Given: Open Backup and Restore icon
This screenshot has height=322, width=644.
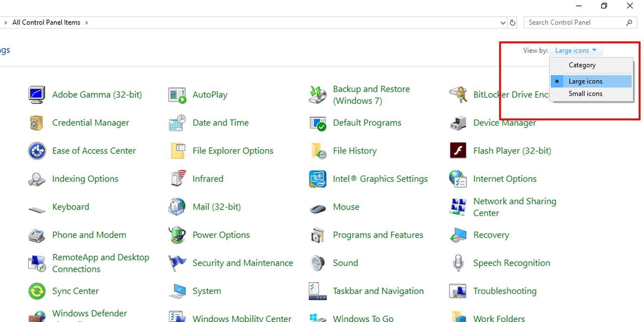Looking at the screenshot, I should click(x=317, y=95).
